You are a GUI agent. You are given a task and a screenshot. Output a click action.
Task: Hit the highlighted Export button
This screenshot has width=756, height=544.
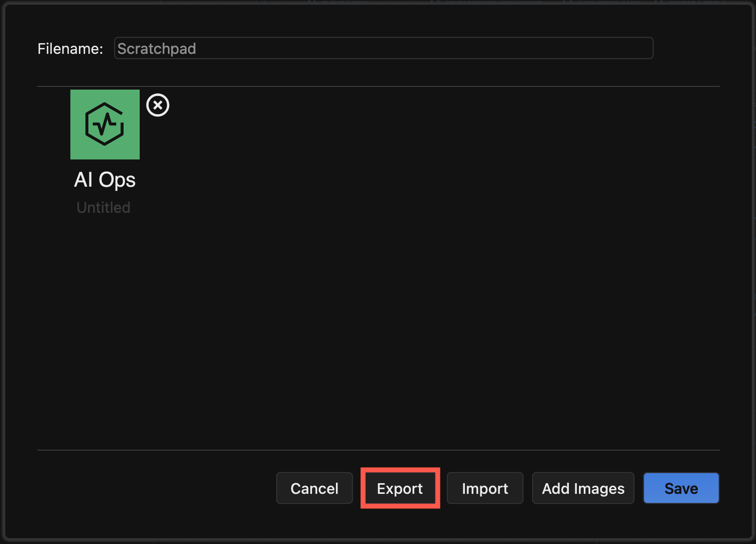coord(400,489)
